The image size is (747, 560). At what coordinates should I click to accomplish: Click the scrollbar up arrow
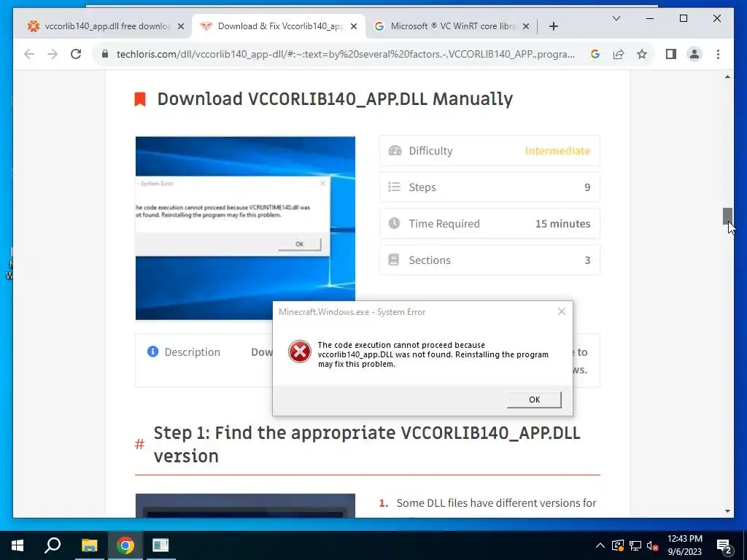pyautogui.click(x=727, y=77)
